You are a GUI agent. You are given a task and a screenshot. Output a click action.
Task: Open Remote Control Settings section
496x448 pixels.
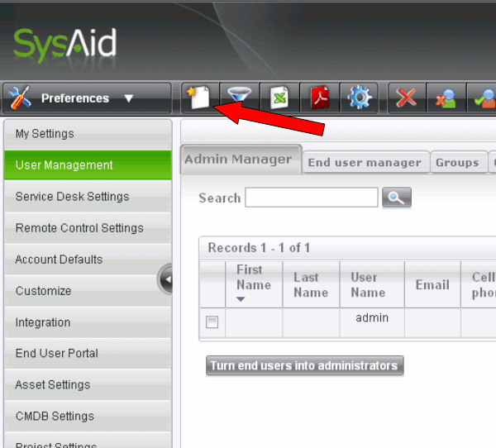pos(79,228)
